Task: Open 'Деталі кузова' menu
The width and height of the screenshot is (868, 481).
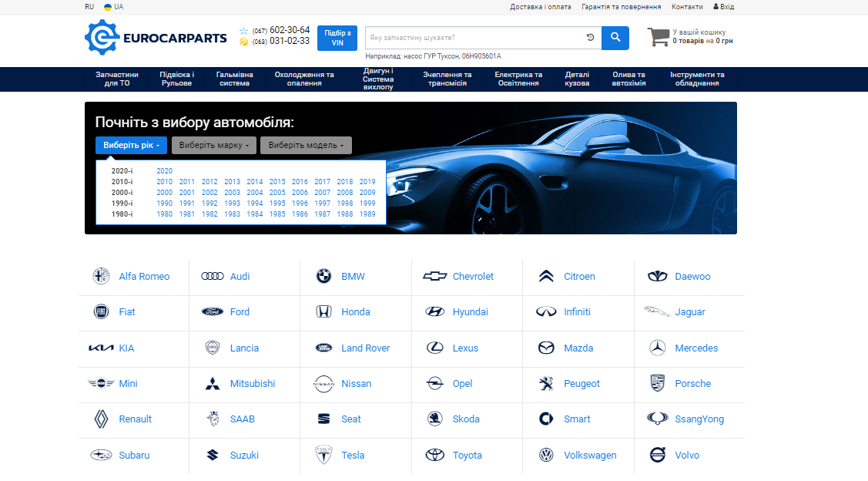Action: (x=577, y=79)
